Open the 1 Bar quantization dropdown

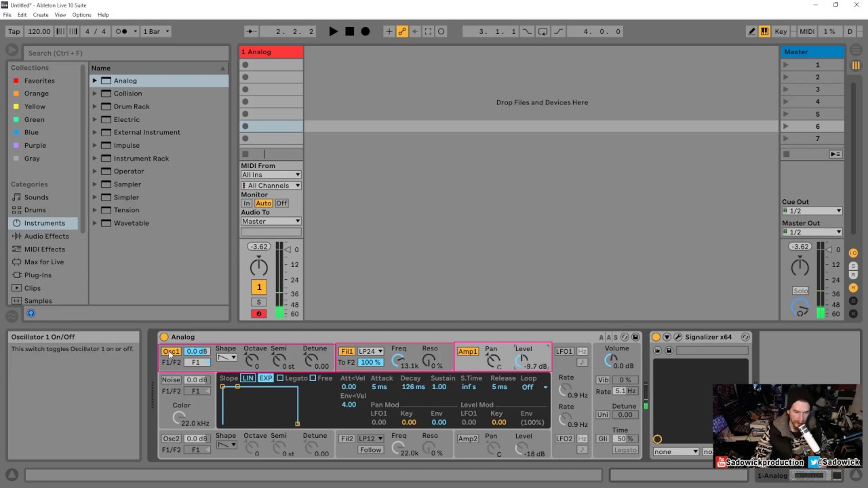tap(156, 31)
